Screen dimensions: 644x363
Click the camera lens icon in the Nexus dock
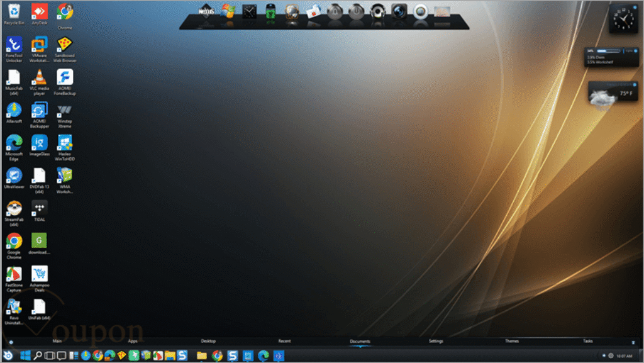(x=399, y=11)
